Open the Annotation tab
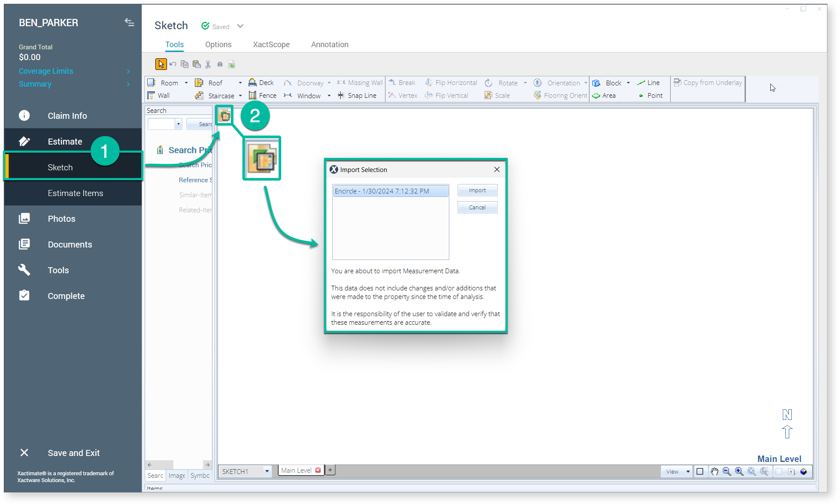The image size is (839, 504). tap(329, 44)
